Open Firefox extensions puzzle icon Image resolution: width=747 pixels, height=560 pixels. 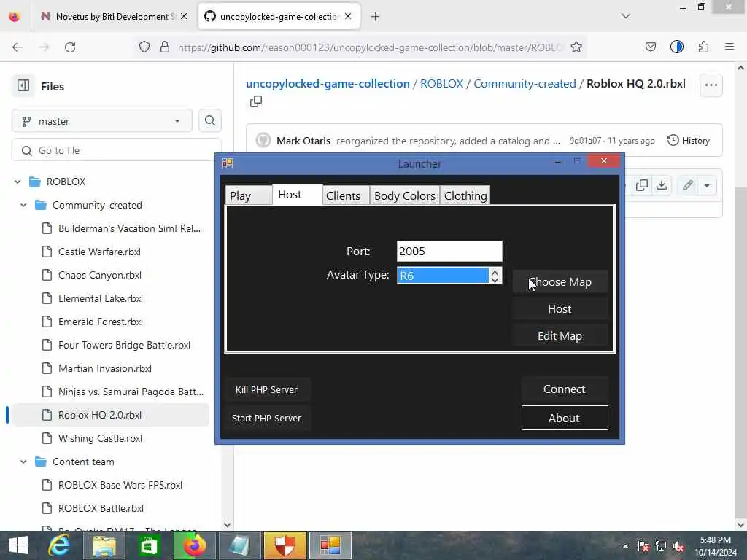point(703,47)
